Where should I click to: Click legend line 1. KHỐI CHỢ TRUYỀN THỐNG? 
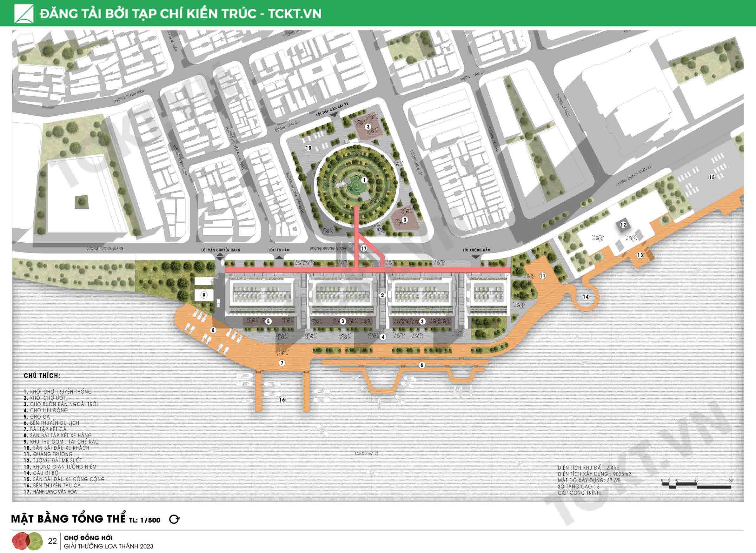coord(57,392)
